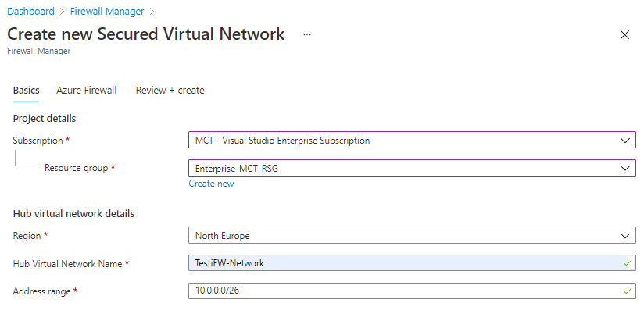Switch to the Basics tab

tap(26, 91)
